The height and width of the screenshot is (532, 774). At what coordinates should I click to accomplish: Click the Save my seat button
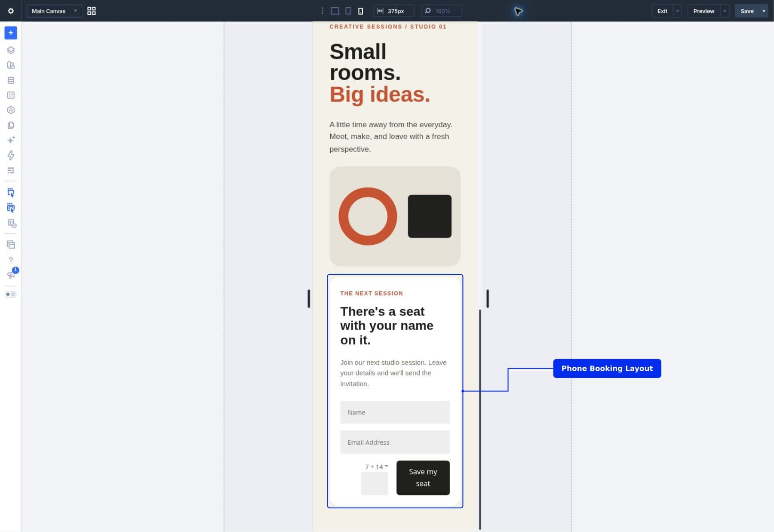(423, 478)
